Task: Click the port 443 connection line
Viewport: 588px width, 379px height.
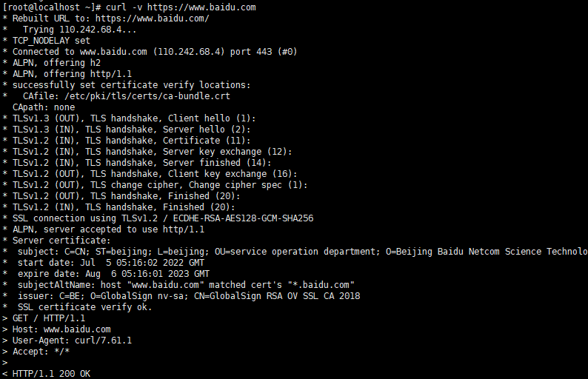Action: 155,52
